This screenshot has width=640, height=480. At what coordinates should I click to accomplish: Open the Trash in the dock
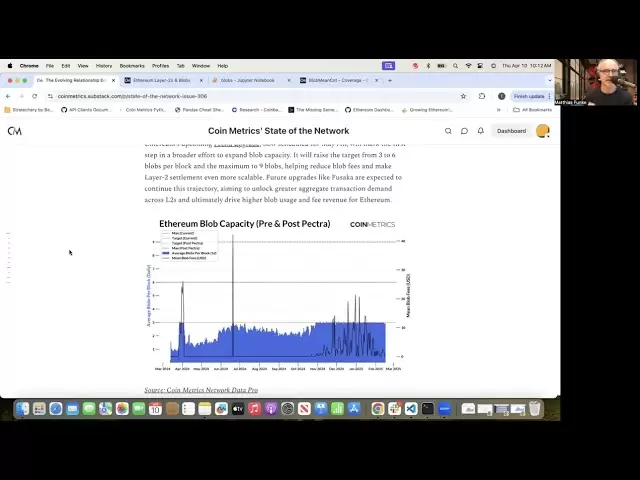534,409
